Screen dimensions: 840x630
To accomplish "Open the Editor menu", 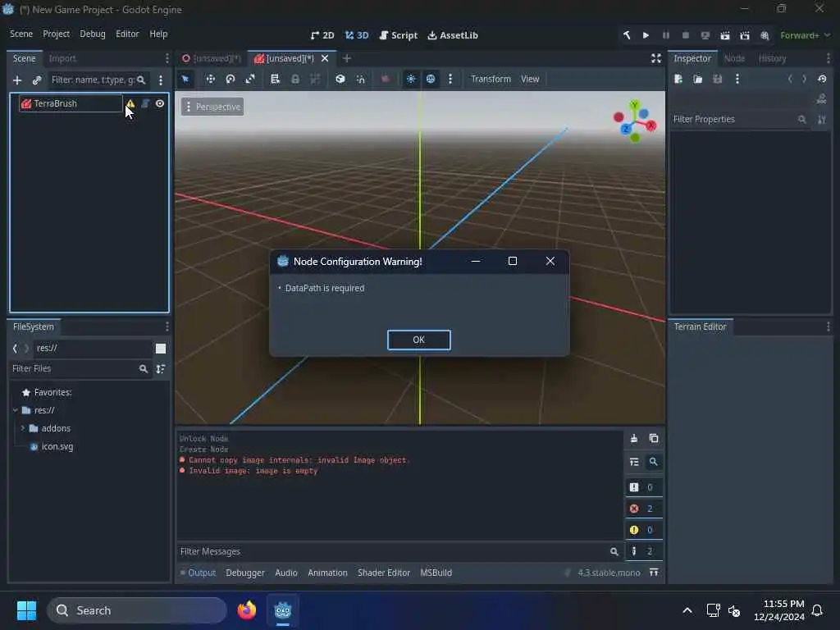I will [x=127, y=34].
